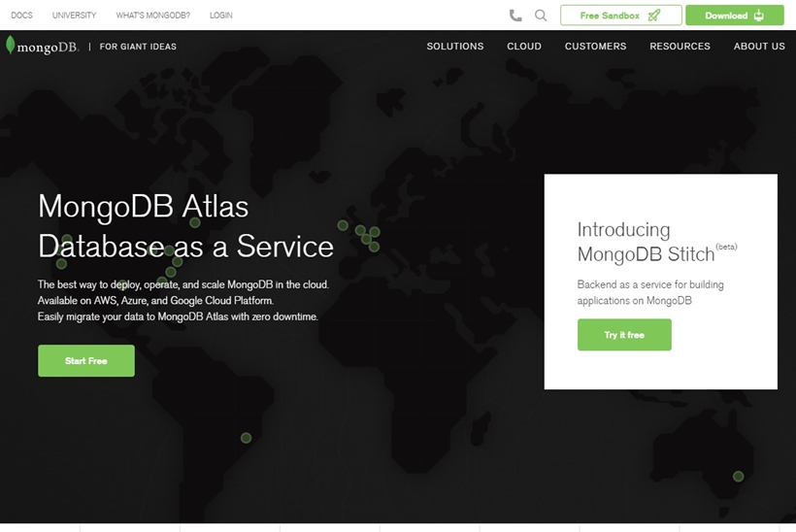The image size is (796, 532).
Task: Click the Introducing MongoDB Stitch heading
Action: tap(657, 242)
